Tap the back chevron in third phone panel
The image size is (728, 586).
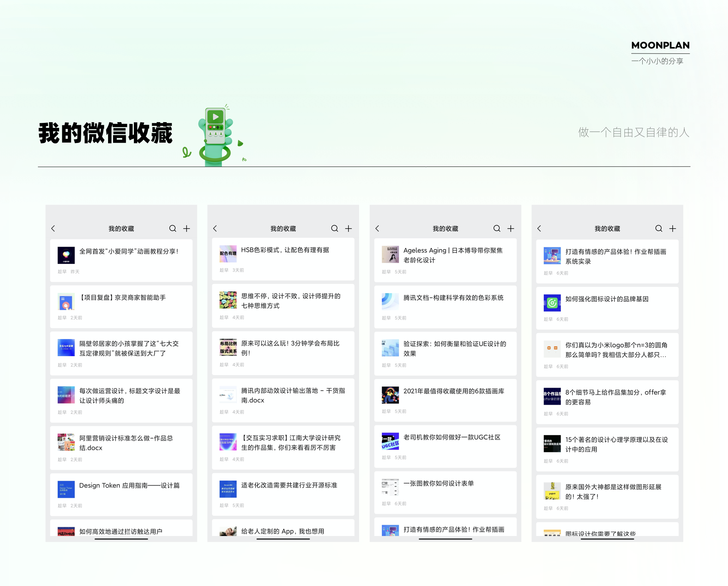377,228
